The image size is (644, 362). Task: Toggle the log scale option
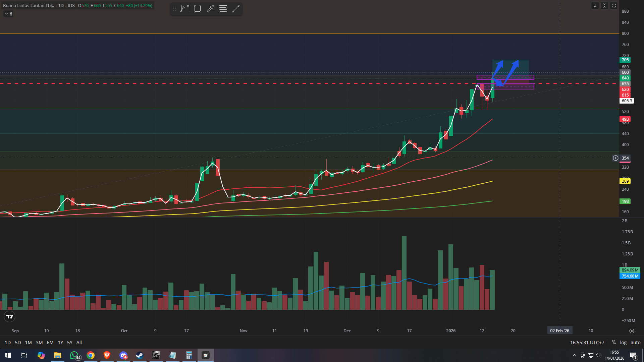(623, 343)
